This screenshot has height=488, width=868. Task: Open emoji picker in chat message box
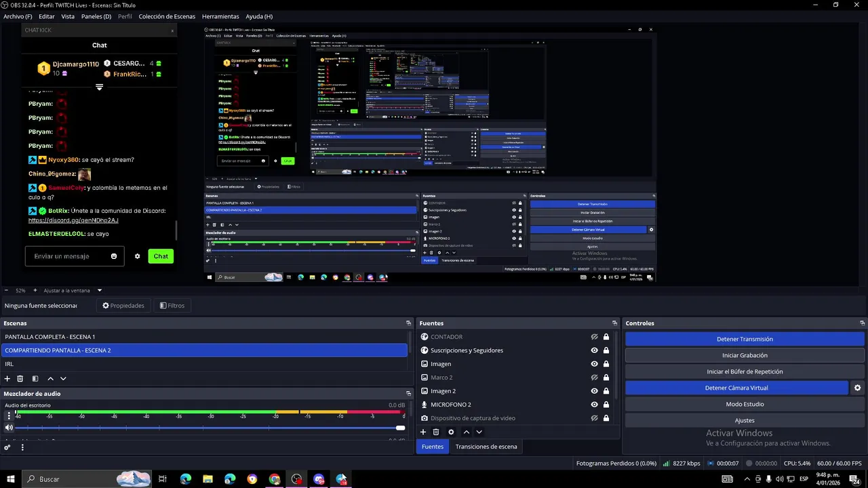click(x=114, y=256)
